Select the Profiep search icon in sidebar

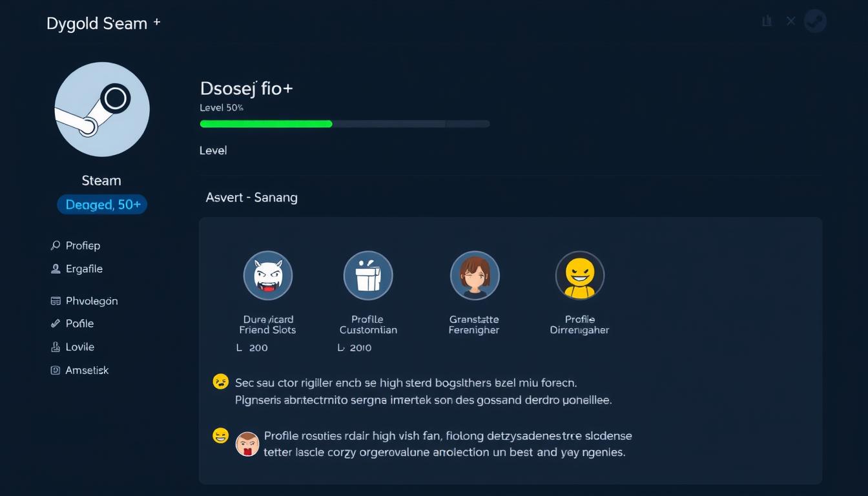pos(56,245)
